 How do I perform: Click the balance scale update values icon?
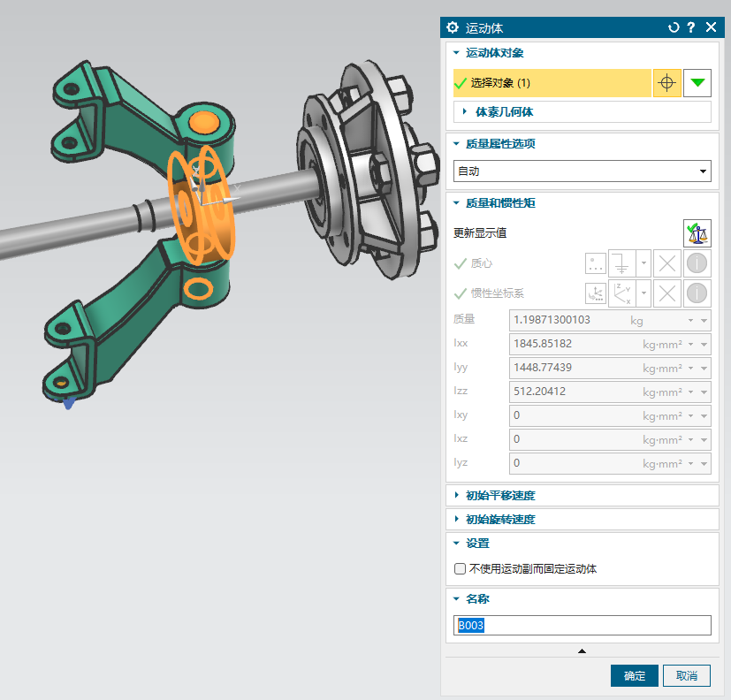(x=697, y=233)
